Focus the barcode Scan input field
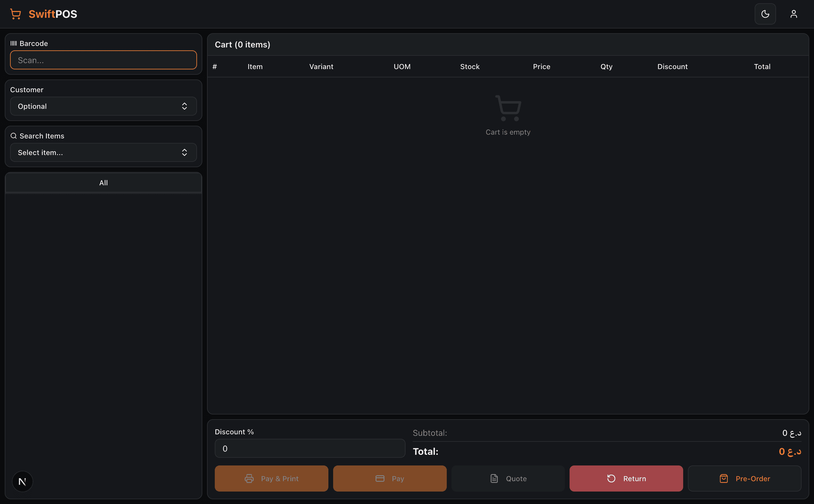Screen dimensions: 814x504 click(103, 60)
